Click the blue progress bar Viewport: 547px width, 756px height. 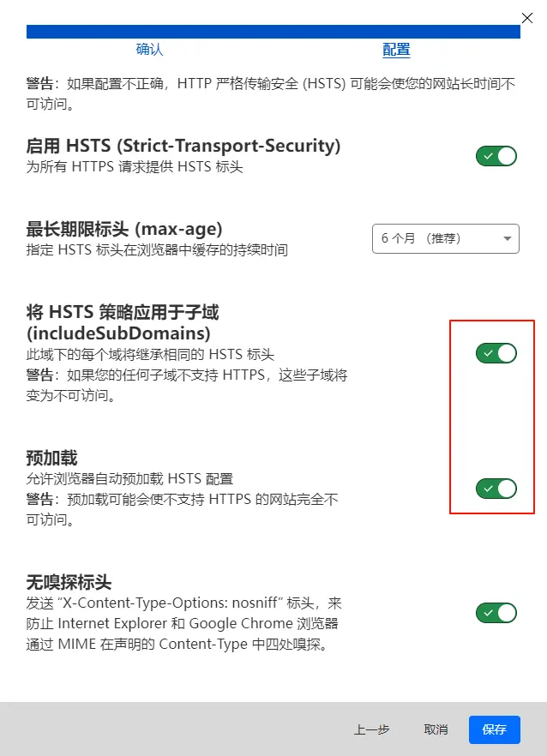(273, 32)
